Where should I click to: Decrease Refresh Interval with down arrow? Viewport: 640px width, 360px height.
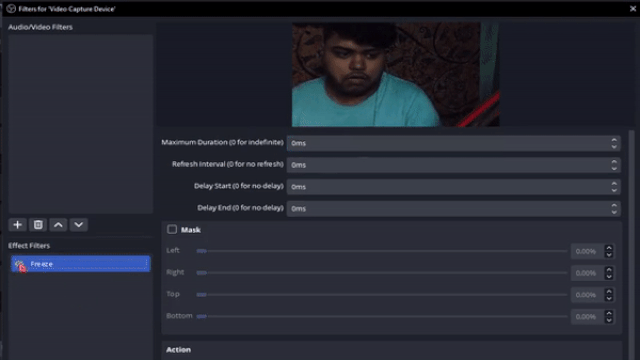coord(614,168)
